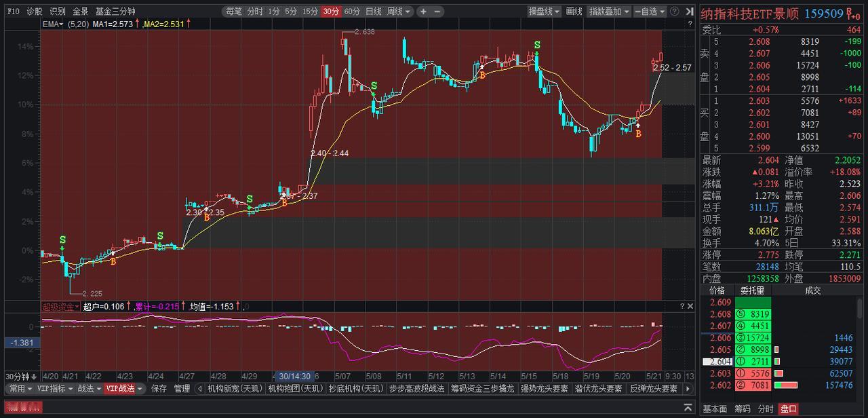Image resolution: width=868 pixels, height=418 pixels.
Task: Open the VIP指标 dropdown
Action: (54, 389)
